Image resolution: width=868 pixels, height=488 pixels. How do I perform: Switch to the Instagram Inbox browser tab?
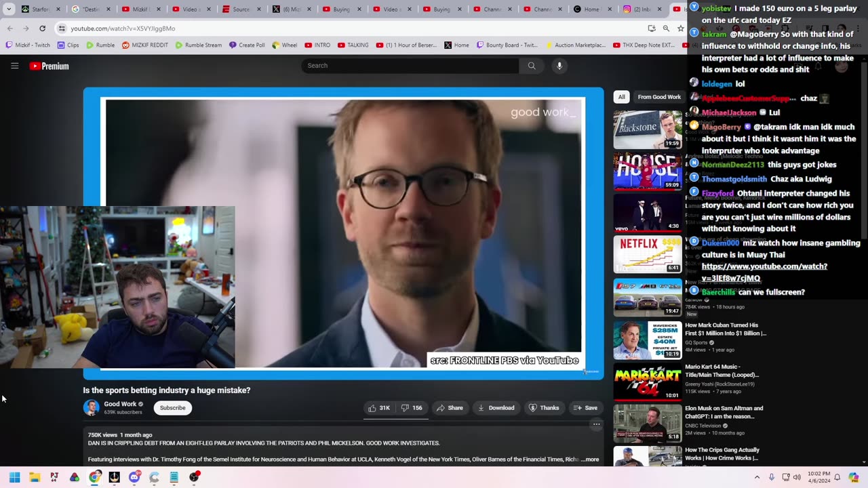coord(643,9)
